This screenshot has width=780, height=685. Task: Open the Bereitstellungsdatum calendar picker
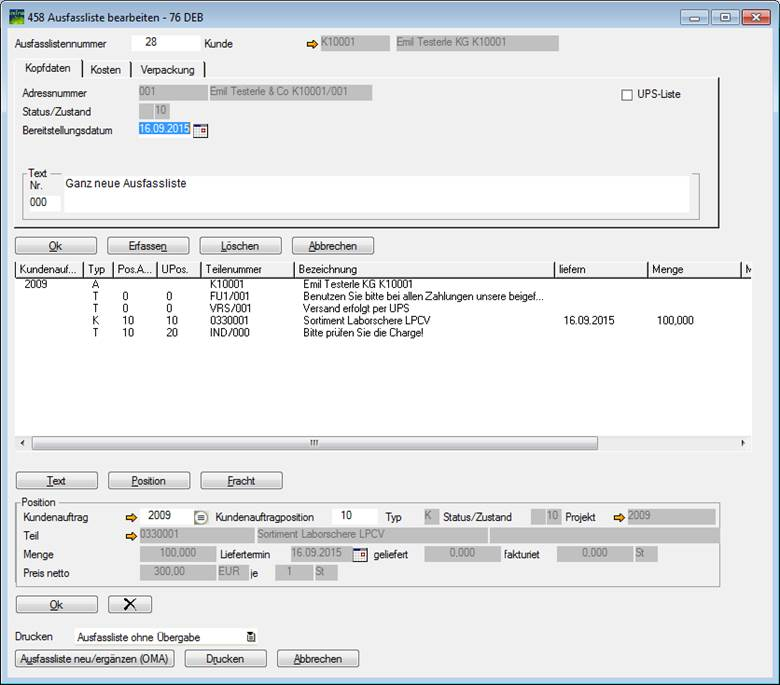pyautogui.click(x=200, y=130)
